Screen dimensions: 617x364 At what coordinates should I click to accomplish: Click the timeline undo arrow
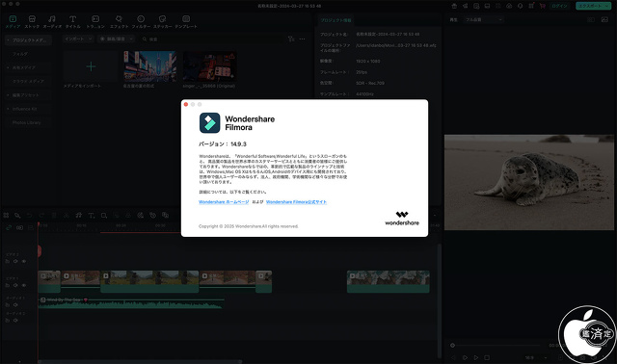pos(30,216)
